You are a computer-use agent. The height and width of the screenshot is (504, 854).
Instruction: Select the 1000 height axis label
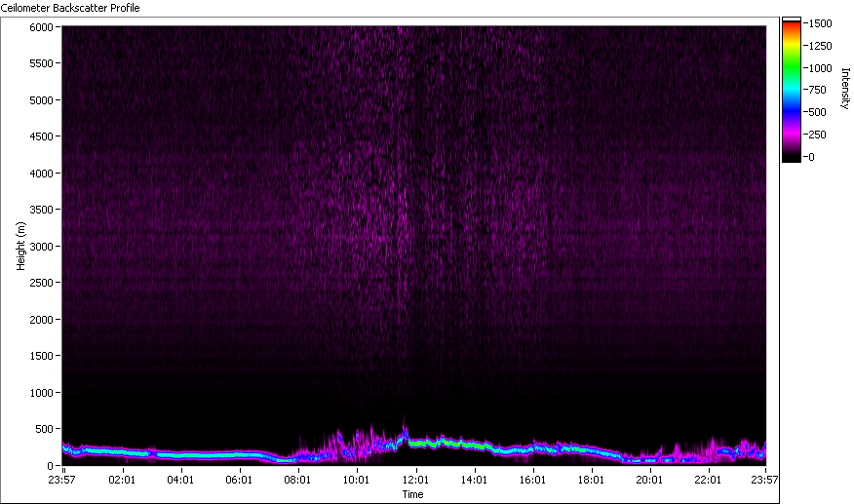41,393
